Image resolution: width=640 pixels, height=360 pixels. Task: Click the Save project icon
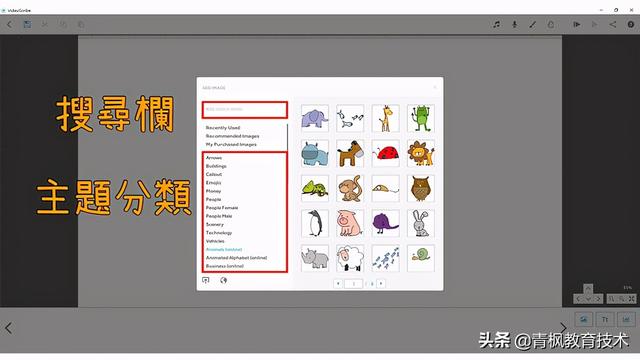pos(27,24)
